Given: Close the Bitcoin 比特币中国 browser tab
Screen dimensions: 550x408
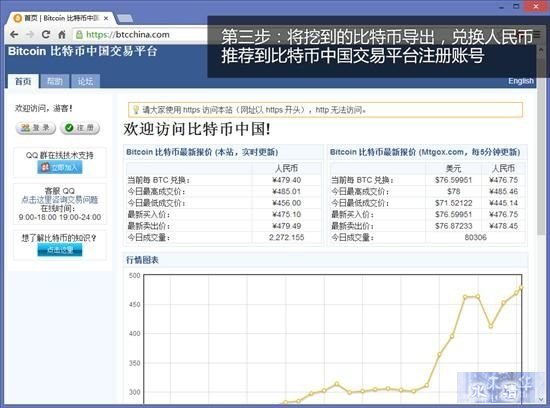Looking at the screenshot, I should (106, 18).
